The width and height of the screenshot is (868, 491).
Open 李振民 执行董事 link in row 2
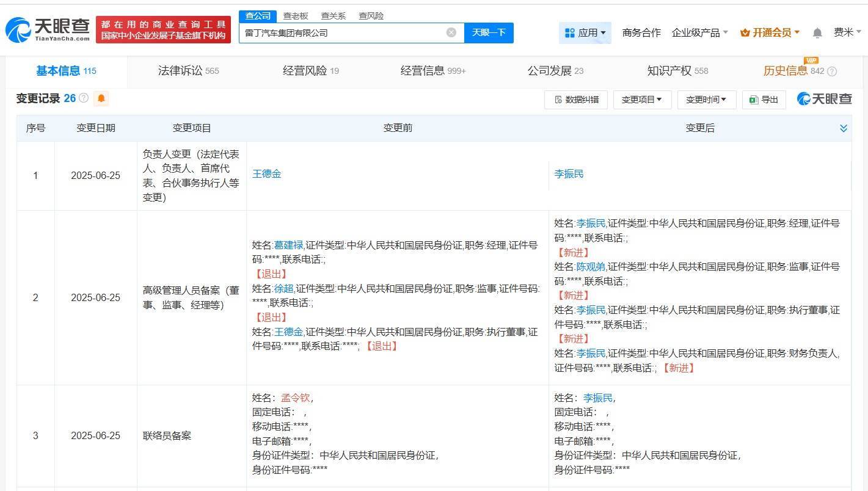pyautogui.click(x=591, y=310)
